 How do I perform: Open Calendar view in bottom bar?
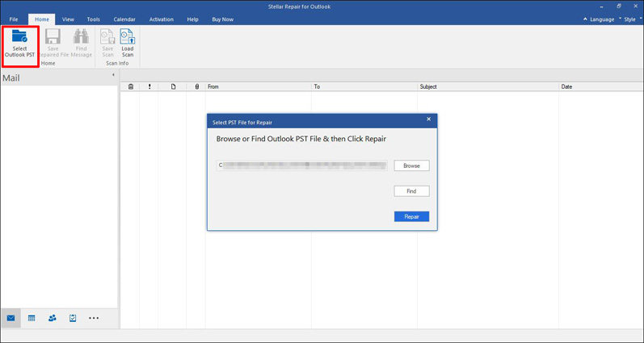(32, 318)
